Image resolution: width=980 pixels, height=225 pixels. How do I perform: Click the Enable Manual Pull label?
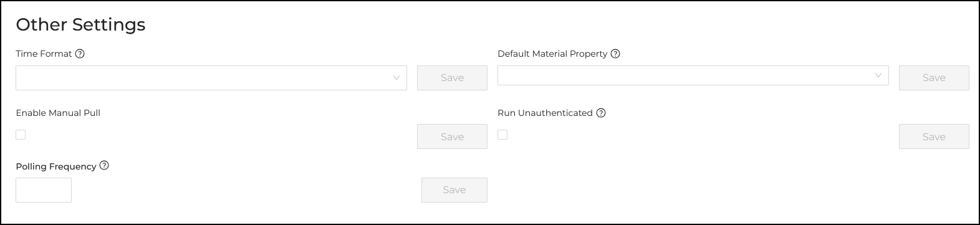(58, 113)
